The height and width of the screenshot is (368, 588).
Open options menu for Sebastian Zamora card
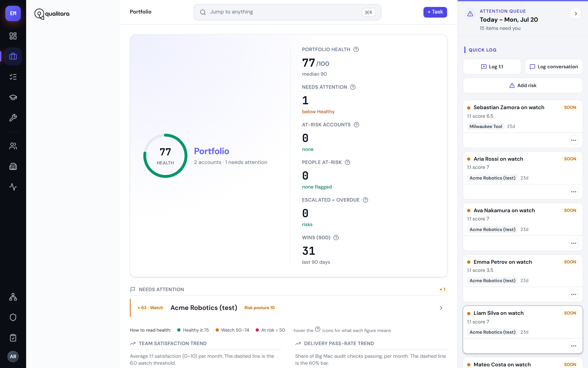click(x=574, y=140)
